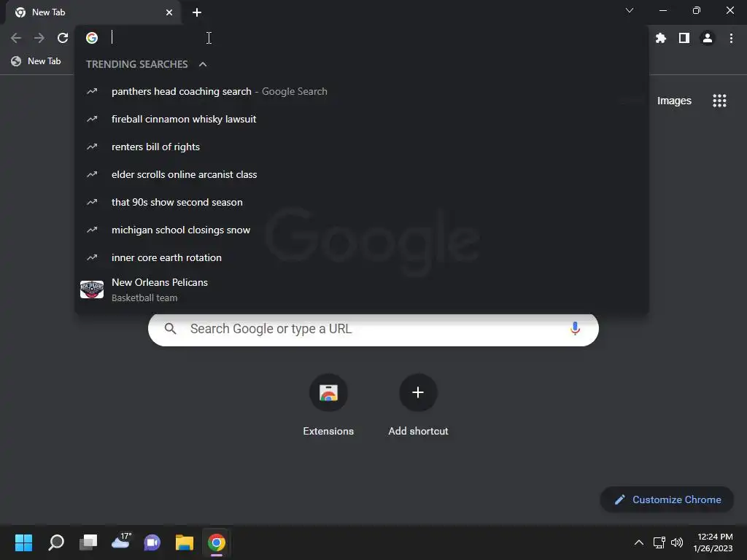747x560 pixels.
Task: Select the New Tab browser tab
Action: 93,12
